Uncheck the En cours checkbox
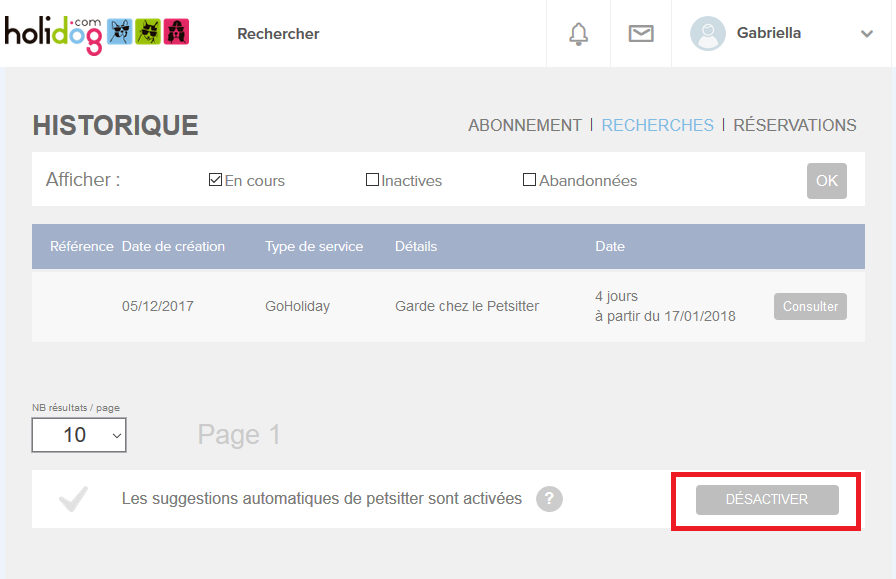The width and height of the screenshot is (896, 579). pyautogui.click(x=215, y=181)
